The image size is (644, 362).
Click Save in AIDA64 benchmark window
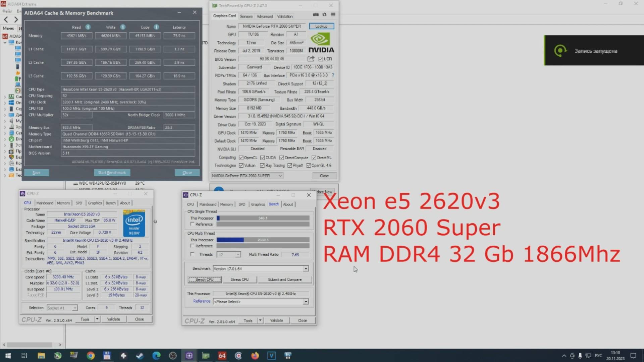[x=37, y=173]
